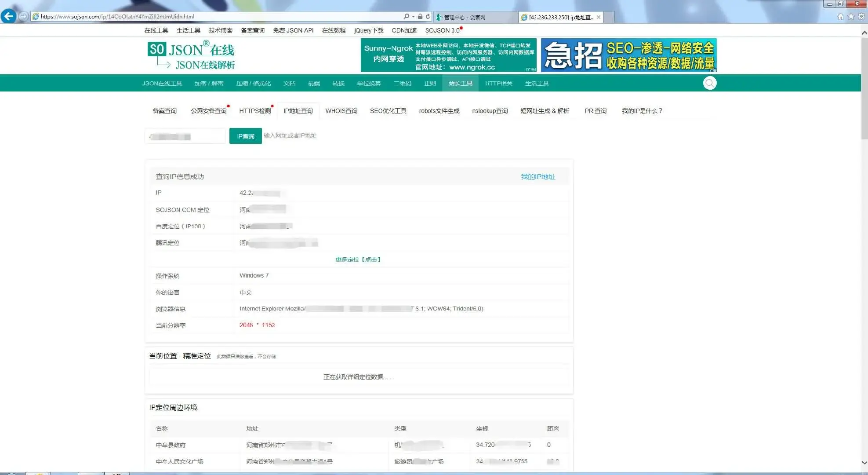Select the IP地址查询 tab
The height and width of the screenshot is (475, 868).
pyautogui.click(x=298, y=111)
